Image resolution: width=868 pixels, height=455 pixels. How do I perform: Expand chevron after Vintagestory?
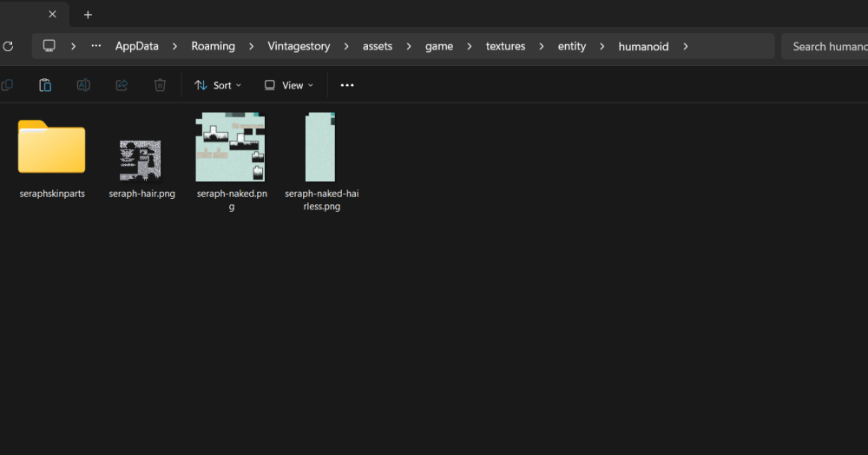tap(346, 47)
